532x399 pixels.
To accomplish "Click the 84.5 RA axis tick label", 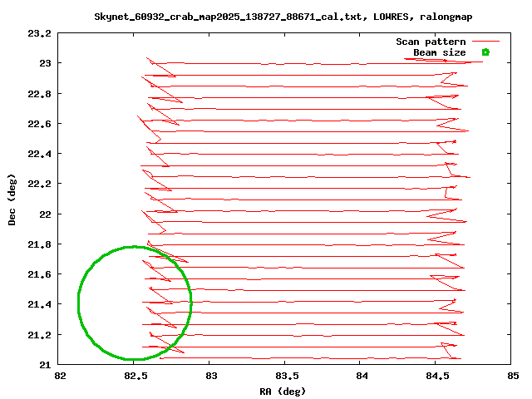I will coord(438,376).
